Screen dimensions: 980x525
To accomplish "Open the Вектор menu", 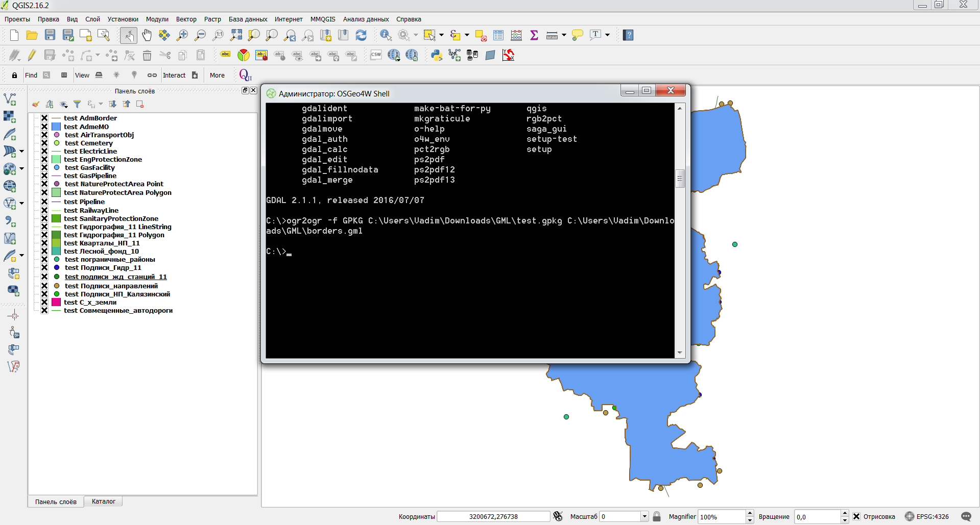I will (186, 19).
